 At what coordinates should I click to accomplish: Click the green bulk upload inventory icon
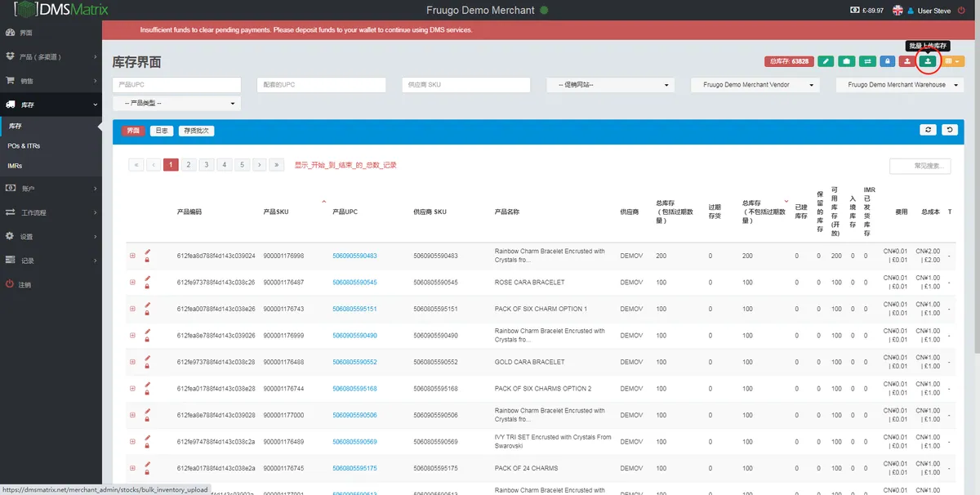click(x=928, y=61)
